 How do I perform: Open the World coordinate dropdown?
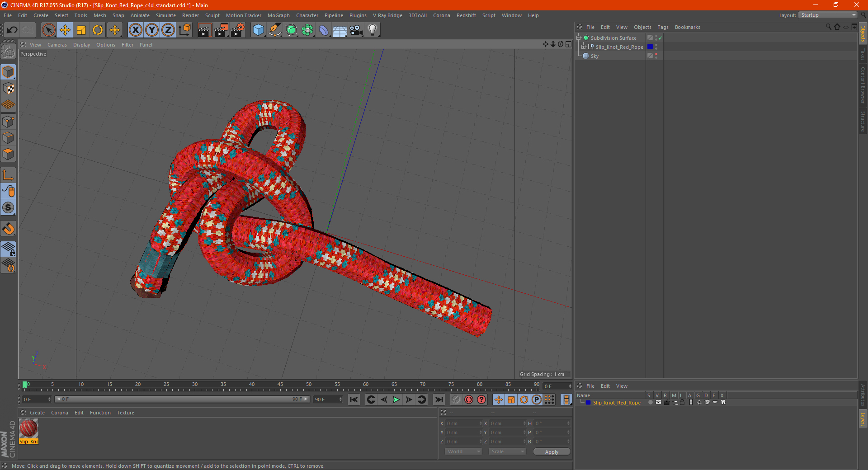coord(463,451)
